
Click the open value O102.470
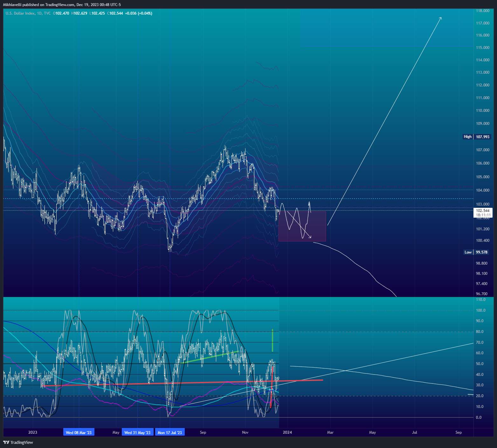click(61, 13)
